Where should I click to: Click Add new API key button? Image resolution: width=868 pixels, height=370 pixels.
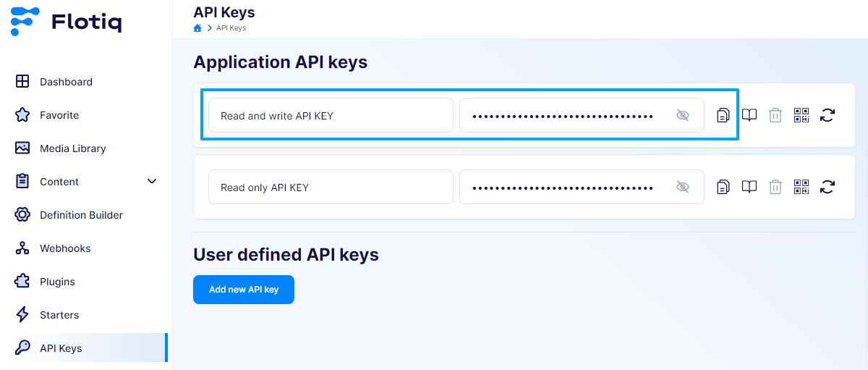click(244, 290)
